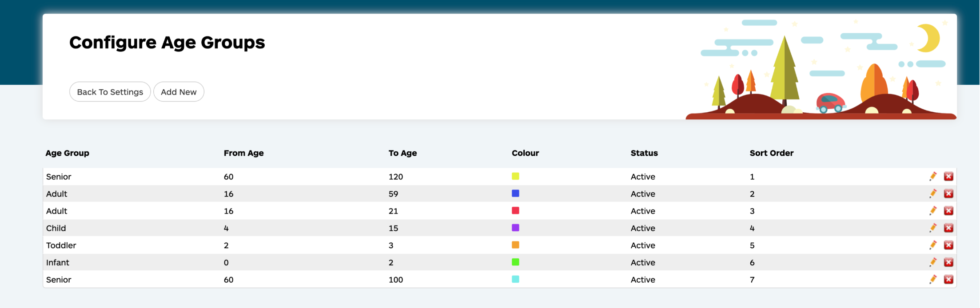The width and height of the screenshot is (980, 308).
Task: Open edit for the Child row
Action: point(933,228)
